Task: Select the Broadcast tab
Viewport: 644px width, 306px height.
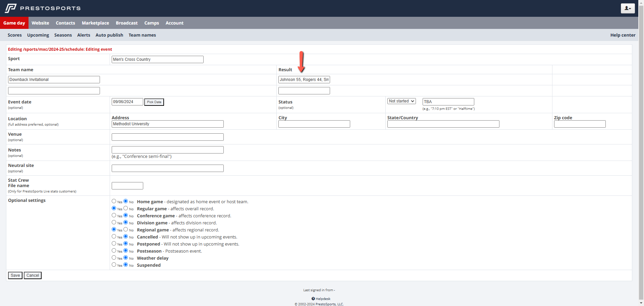Action: click(x=127, y=23)
